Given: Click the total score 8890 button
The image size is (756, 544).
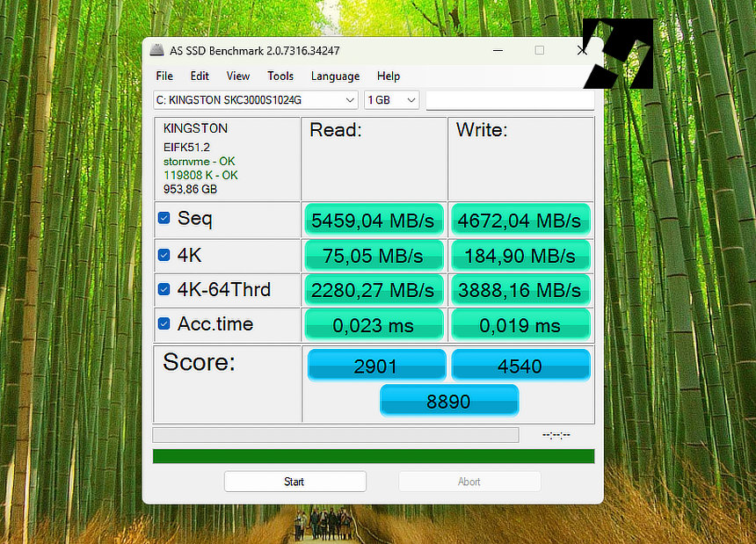Looking at the screenshot, I should 448,401.
